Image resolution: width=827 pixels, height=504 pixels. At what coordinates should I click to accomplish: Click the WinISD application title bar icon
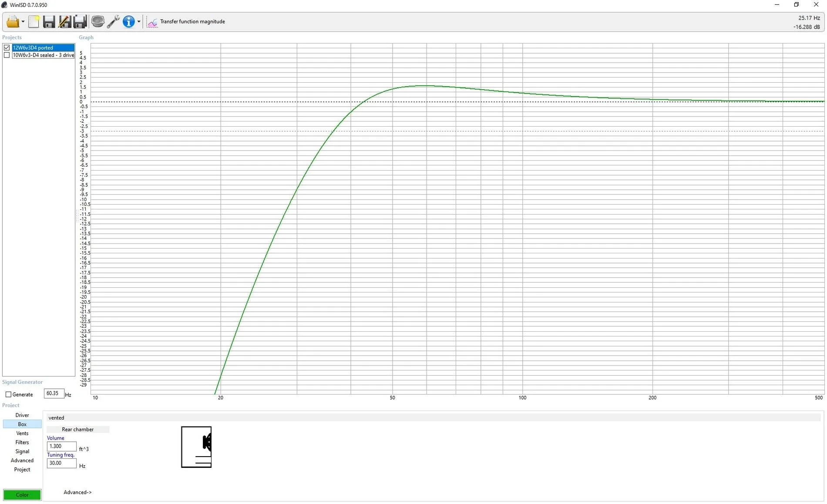click(4, 5)
